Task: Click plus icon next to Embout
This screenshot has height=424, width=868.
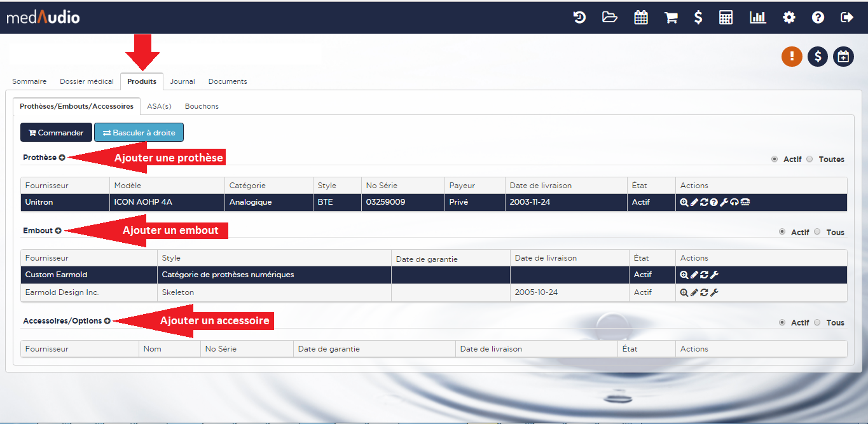Action: point(58,231)
